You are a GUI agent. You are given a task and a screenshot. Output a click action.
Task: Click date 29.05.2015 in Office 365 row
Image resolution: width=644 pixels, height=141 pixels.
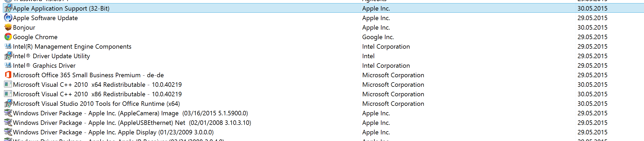coord(592,75)
